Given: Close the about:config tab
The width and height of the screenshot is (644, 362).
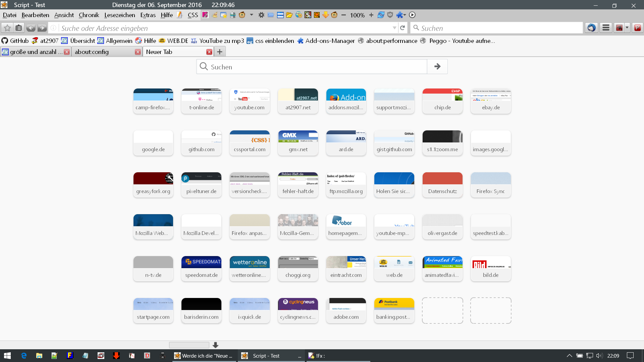Looking at the screenshot, I should (138, 52).
